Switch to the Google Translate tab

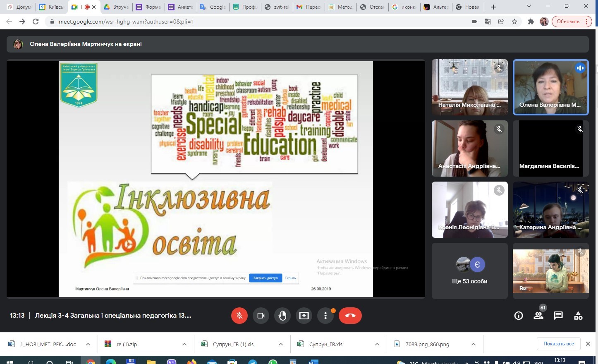(214, 7)
